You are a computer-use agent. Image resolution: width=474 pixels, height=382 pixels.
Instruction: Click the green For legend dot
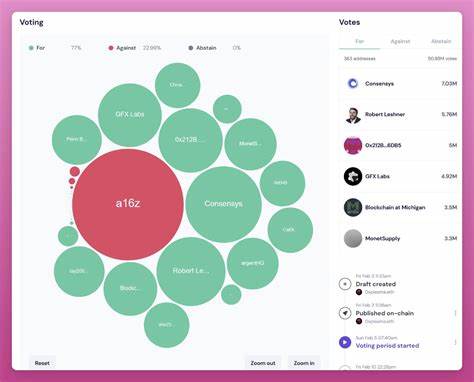pos(31,48)
